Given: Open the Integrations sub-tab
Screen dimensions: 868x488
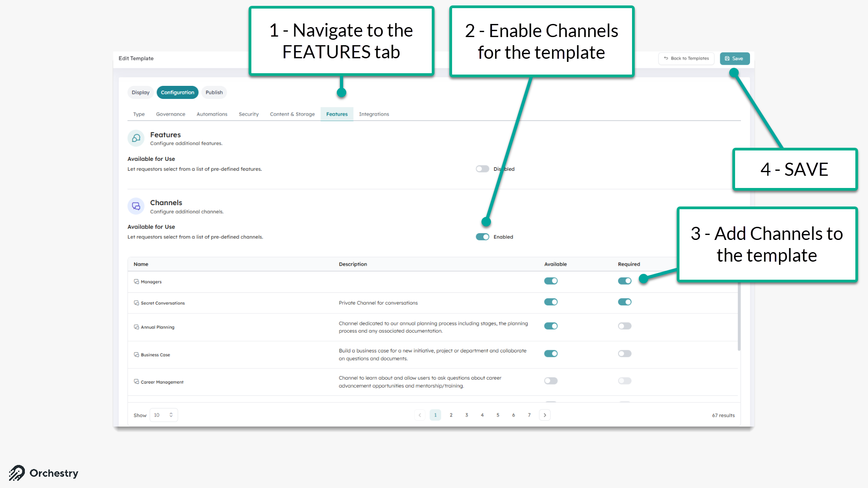Looking at the screenshot, I should (374, 114).
